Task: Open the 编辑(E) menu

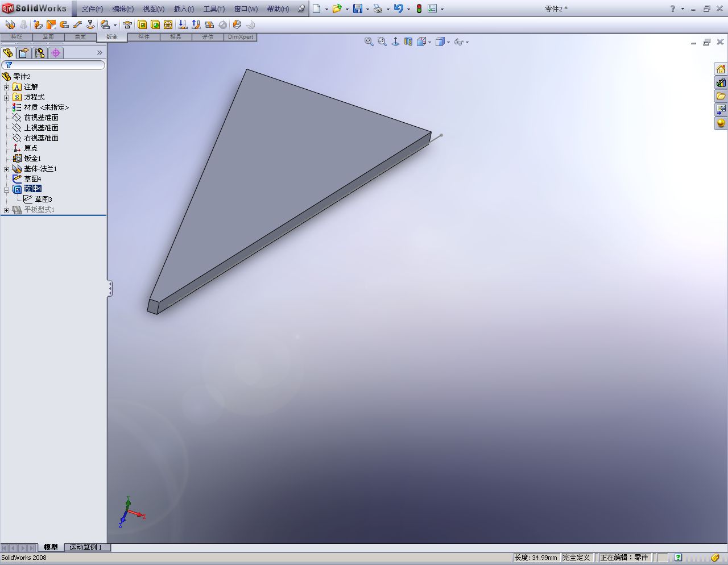Action: pos(123,9)
